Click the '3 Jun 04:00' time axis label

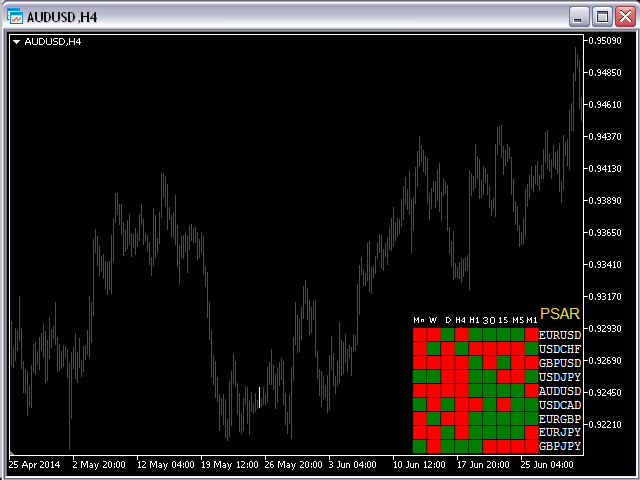(352, 464)
